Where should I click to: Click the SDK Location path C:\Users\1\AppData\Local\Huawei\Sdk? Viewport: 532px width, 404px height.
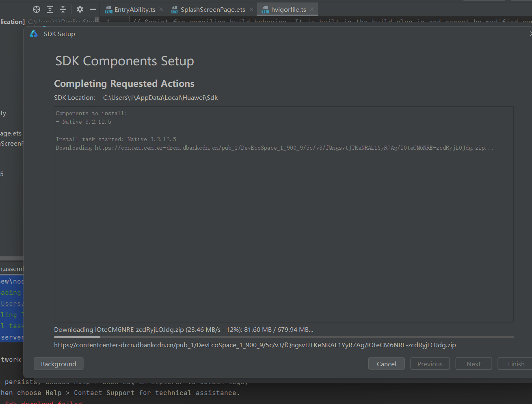(160, 98)
